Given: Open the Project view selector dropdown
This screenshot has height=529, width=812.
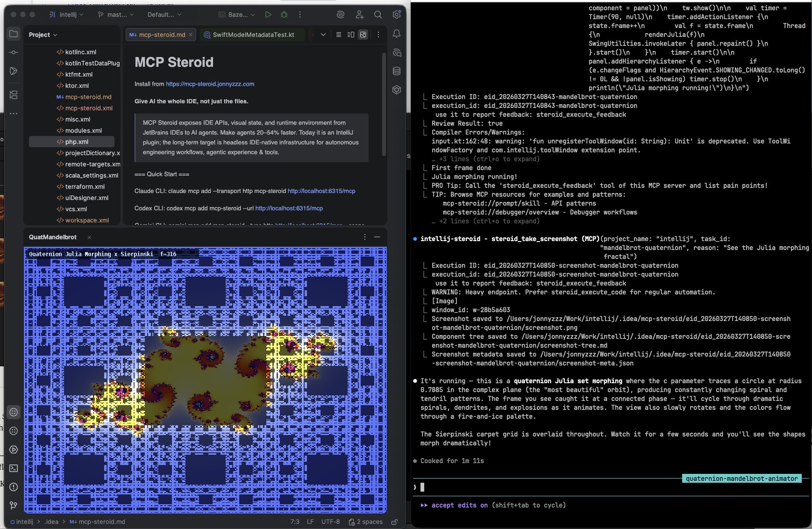Looking at the screenshot, I should click(x=43, y=35).
